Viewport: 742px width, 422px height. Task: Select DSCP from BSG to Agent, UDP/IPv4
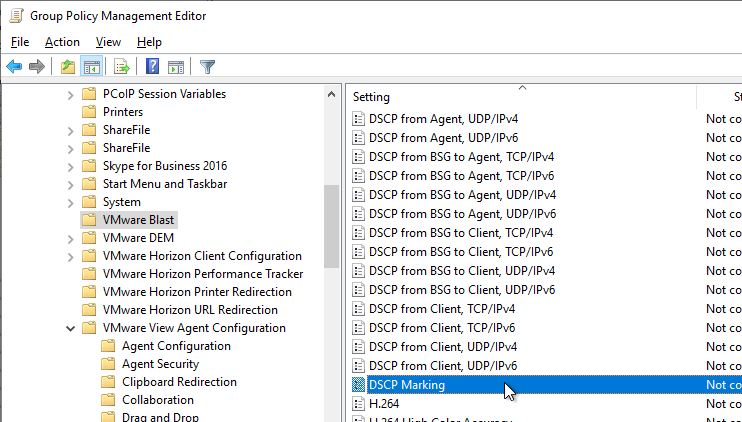(x=462, y=194)
